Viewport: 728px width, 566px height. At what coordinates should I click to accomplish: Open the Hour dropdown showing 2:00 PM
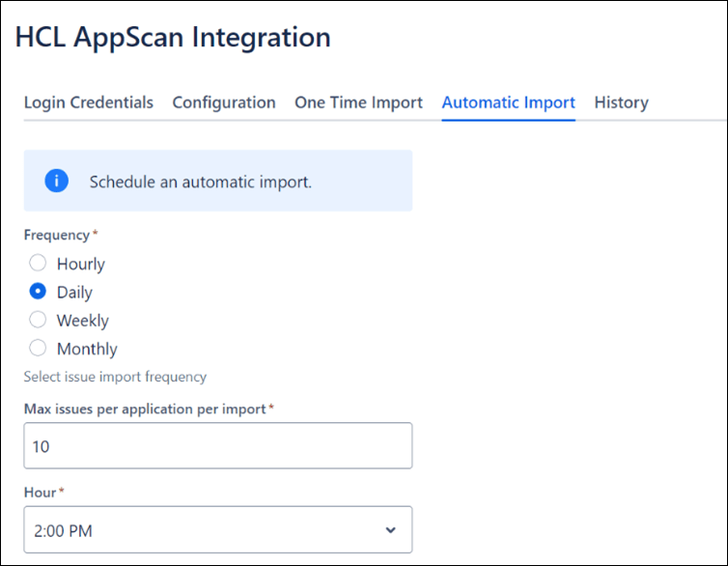218,530
